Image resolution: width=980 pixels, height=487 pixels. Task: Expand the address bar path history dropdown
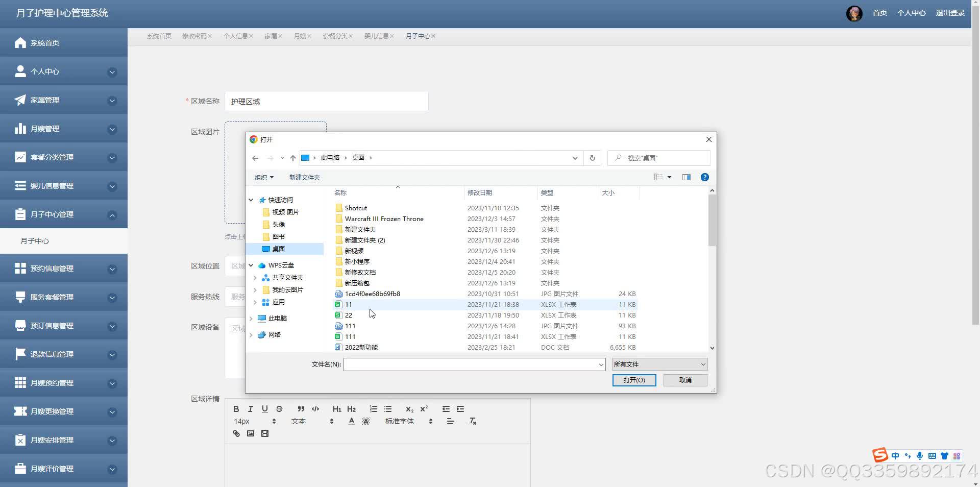click(575, 158)
